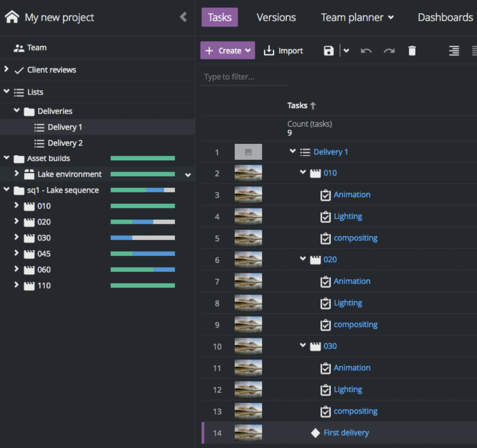
Task: Switch to the Versions tab
Action: click(276, 17)
